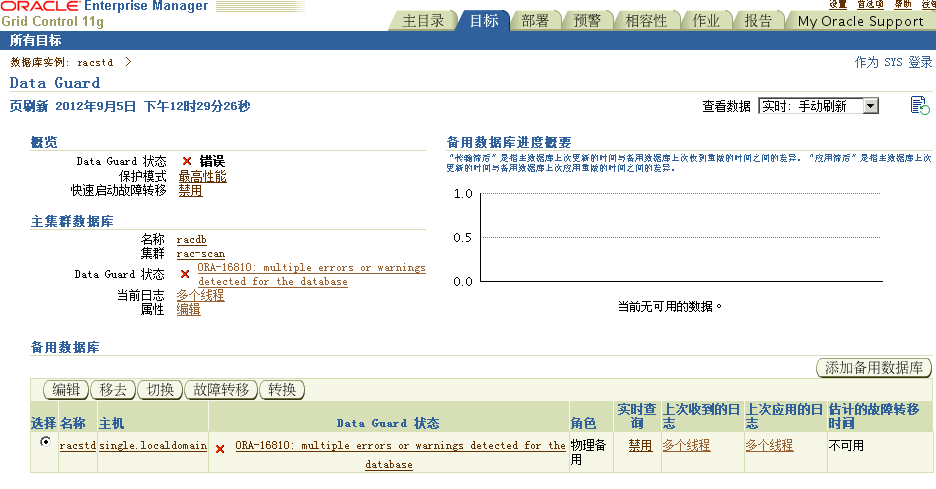Switch to the 目标 tab
Screen dimensions: 936x489
coord(484,21)
